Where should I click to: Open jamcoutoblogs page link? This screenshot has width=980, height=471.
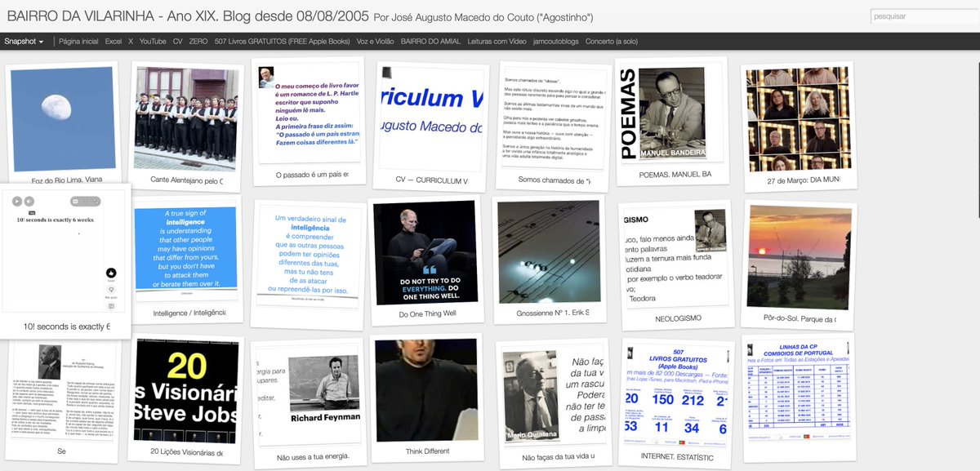pyautogui.click(x=556, y=41)
